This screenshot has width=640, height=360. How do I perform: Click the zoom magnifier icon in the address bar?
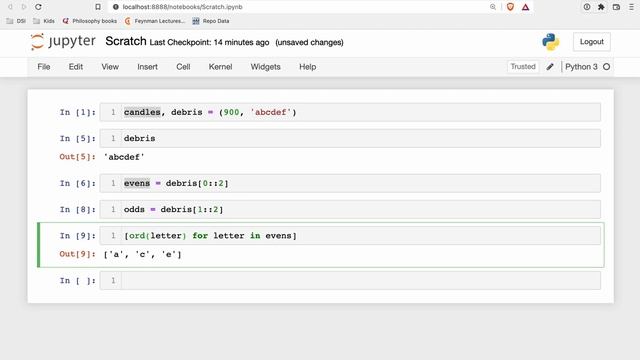pos(493,7)
